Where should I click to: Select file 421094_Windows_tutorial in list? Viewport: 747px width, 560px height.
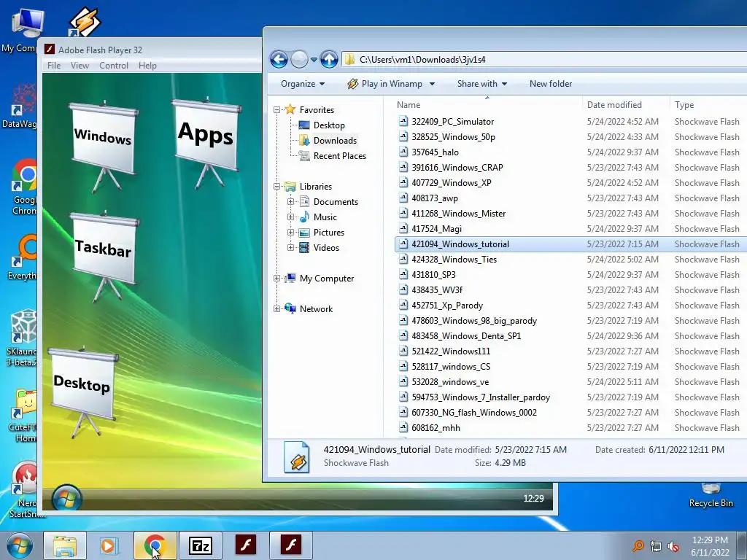[460, 244]
